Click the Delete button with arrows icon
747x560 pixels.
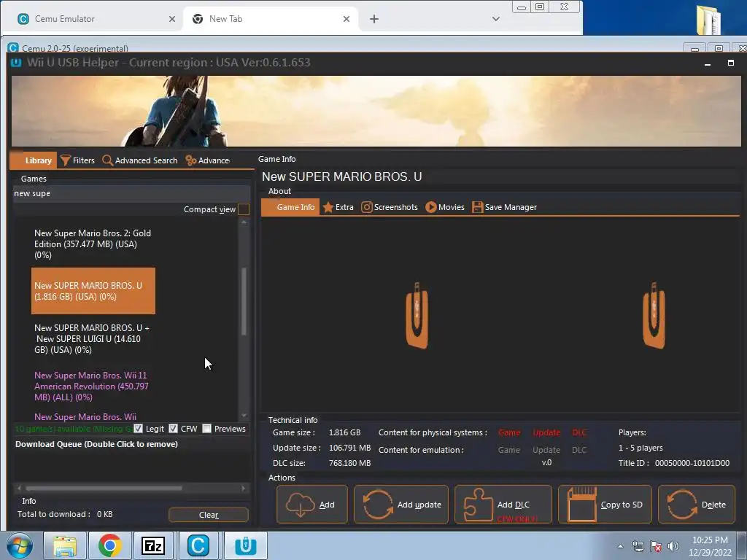696,505
